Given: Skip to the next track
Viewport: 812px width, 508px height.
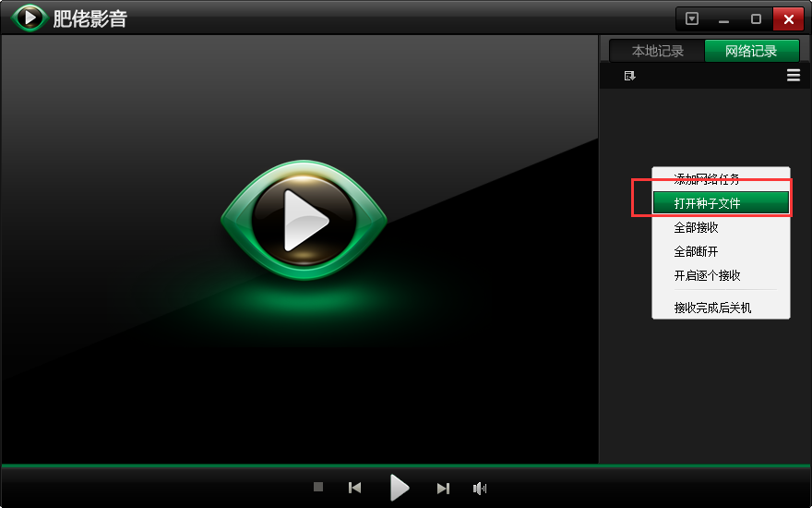Looking at the screenshot, I should click(443, 489).
